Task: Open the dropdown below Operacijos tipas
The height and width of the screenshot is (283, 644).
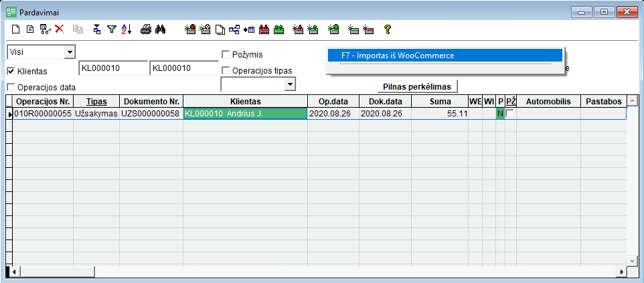Action: (x=290, y=84)
